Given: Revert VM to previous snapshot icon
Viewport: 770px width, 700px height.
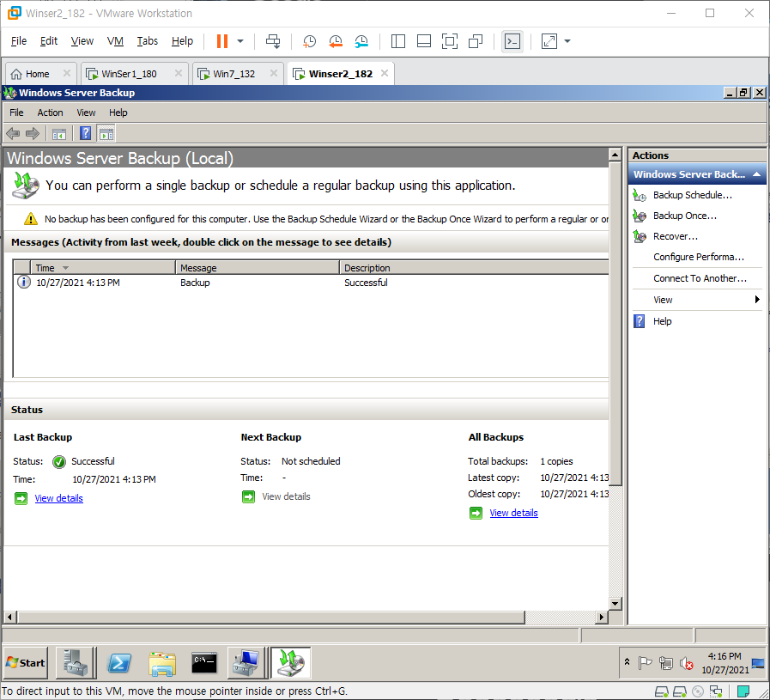Looking at the screenshot, I should 336,41.
